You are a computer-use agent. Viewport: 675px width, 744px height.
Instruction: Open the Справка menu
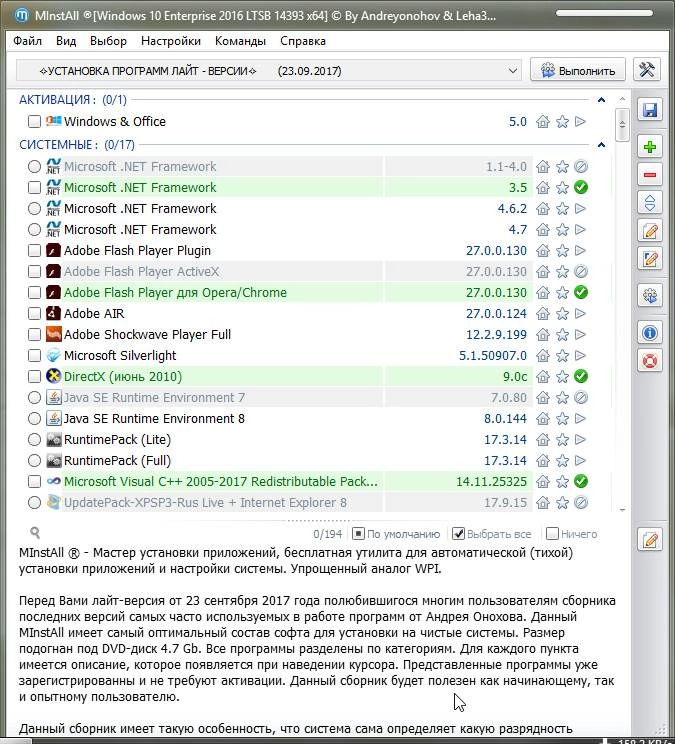coord(303,41)
